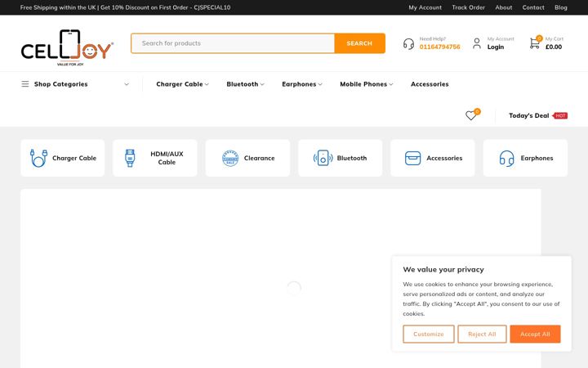The width and height of the screenshot is (588, 368).
Task: Open Track Order link
Action: click(469, 7)
